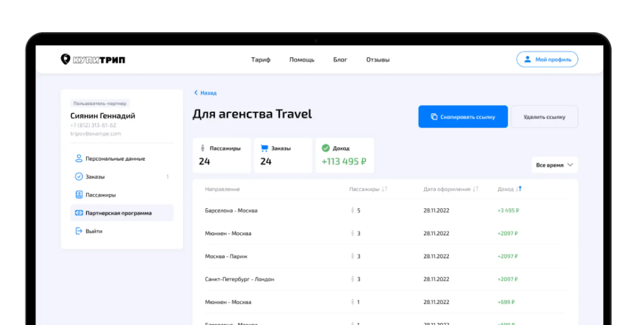Click the Заказы checkmark circle icon
The width and height of the screenshot is (644, 325).
[x=79, y=177]
